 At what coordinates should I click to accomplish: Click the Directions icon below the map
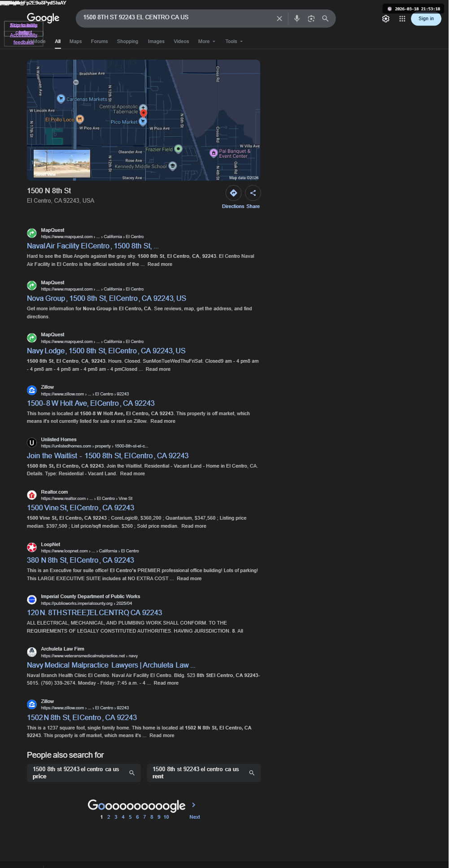point(233,193)
